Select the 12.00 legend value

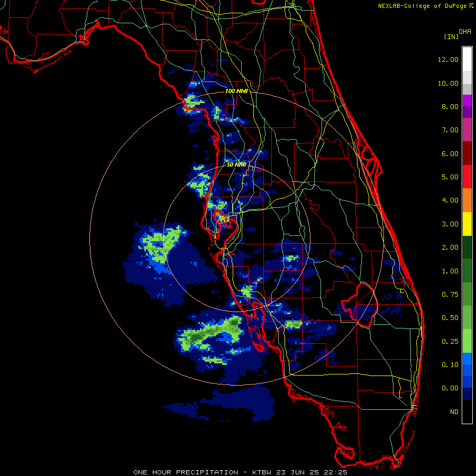pyautogui.click(x=448, y=59)
